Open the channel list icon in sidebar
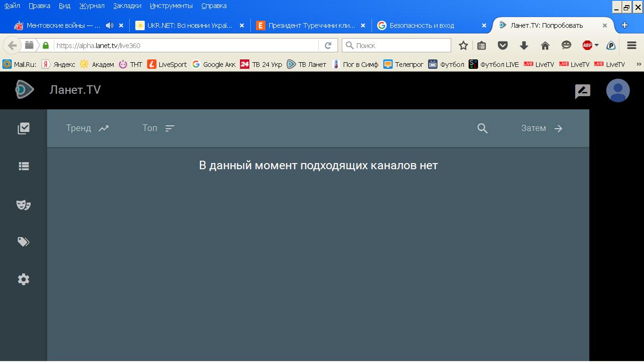Image resolution: width=644 pixels, height=362 pixels. 24,166
